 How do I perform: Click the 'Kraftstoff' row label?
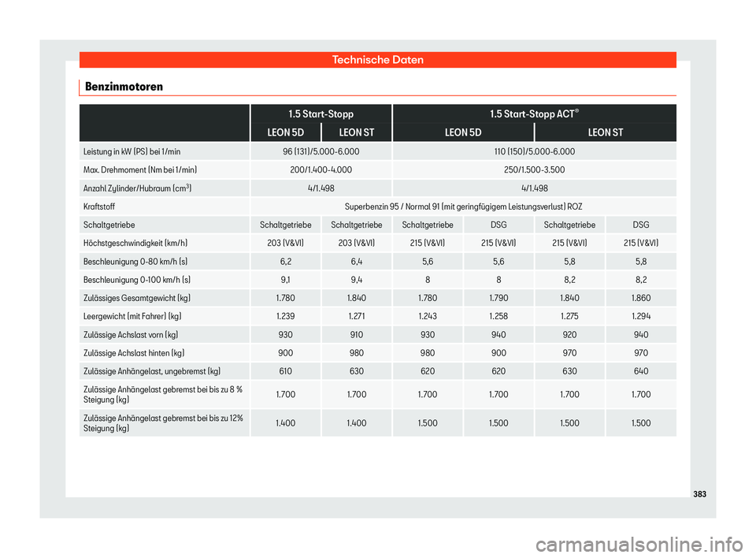pos(99,206)
